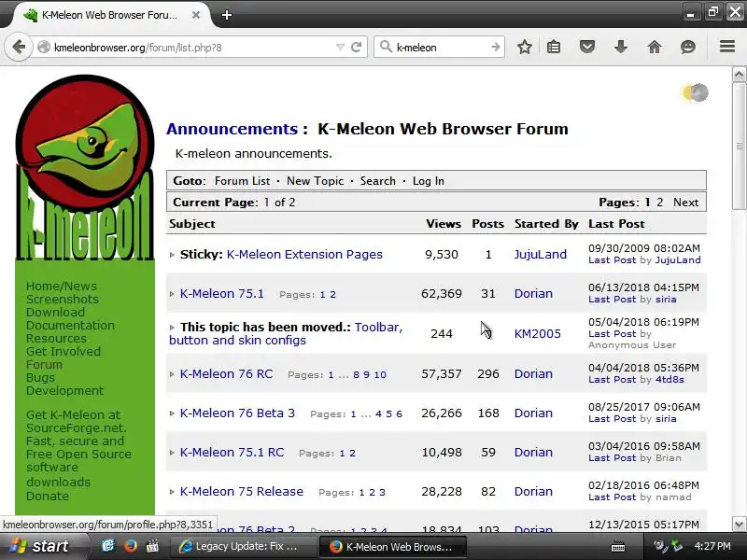Click the address bar URL field
The width and height of the screenshot is (747, 560).
coord(193,48)
